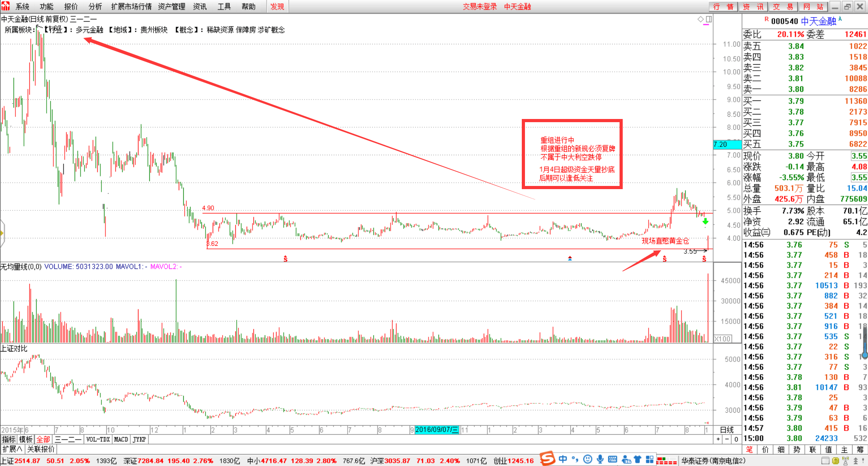
Task: Click the Sogou microphone voice input icon
Action: pos(600,459)
